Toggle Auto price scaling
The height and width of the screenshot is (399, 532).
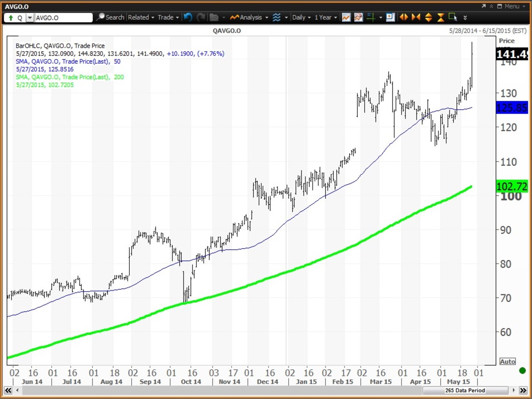point(507,361)
